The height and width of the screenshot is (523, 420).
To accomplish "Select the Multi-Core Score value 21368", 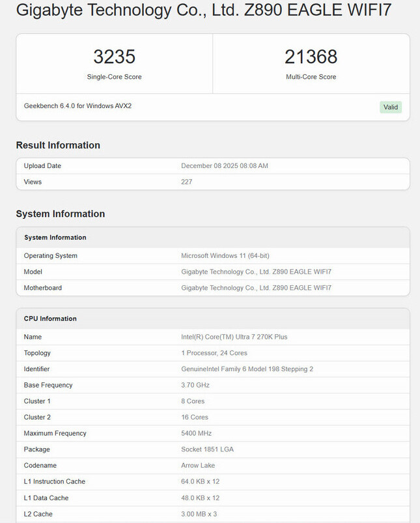I will tap(311, 57).
